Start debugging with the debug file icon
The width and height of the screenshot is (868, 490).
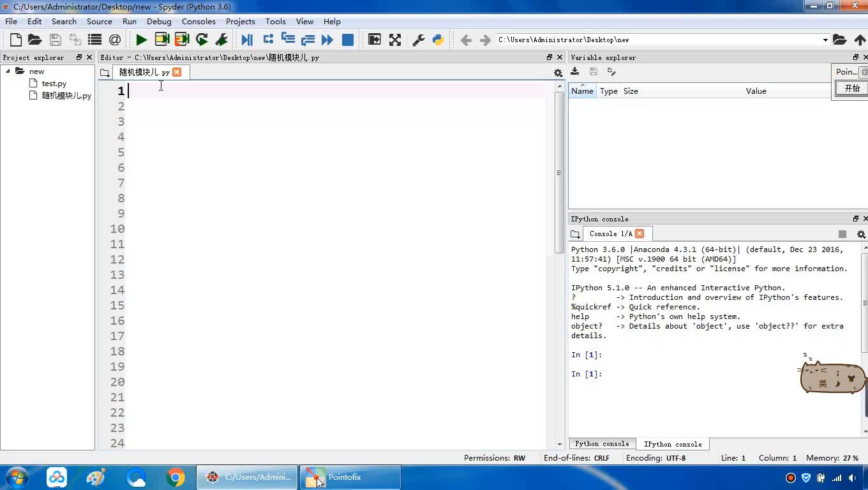(247, 40)
